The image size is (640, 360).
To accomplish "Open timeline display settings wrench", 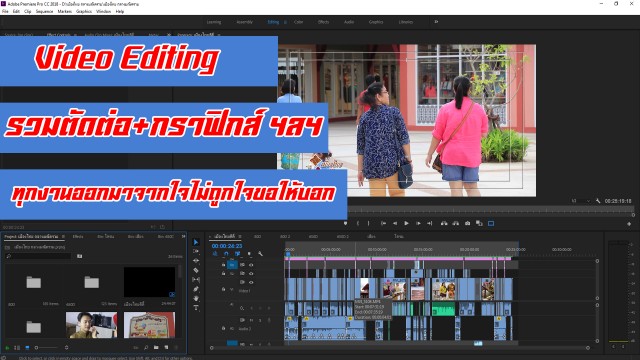I will [260, 254].
